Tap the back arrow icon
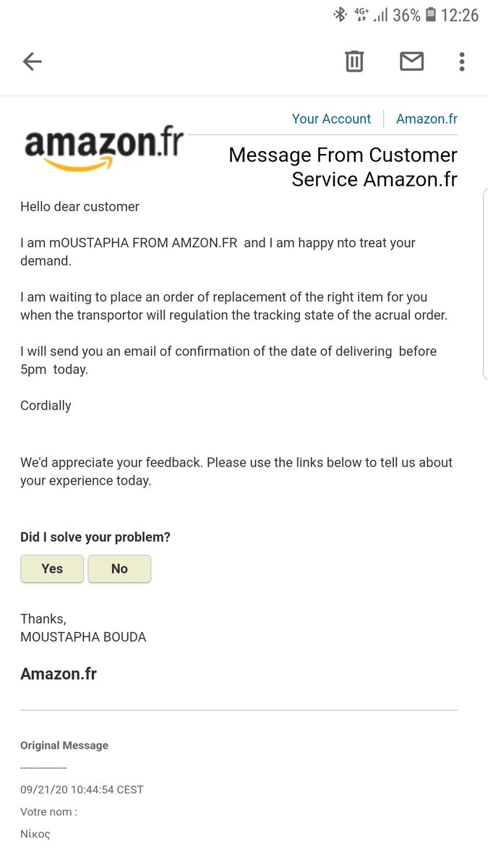Image resolution: width=488 pixels, height=868 pixels. (x=33, y=61)
